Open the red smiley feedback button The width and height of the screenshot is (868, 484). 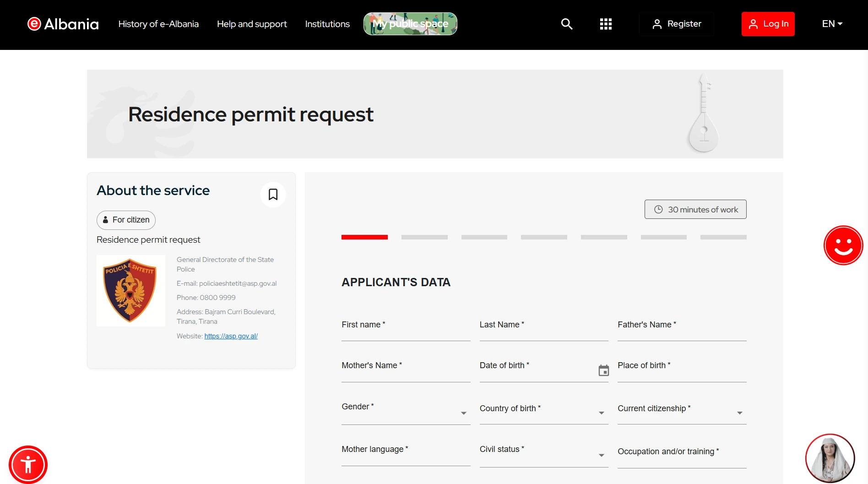(843, 245)
